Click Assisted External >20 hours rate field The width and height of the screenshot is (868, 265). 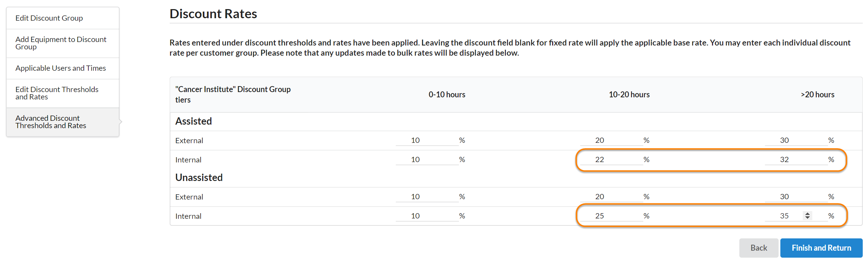coord(795,140)
